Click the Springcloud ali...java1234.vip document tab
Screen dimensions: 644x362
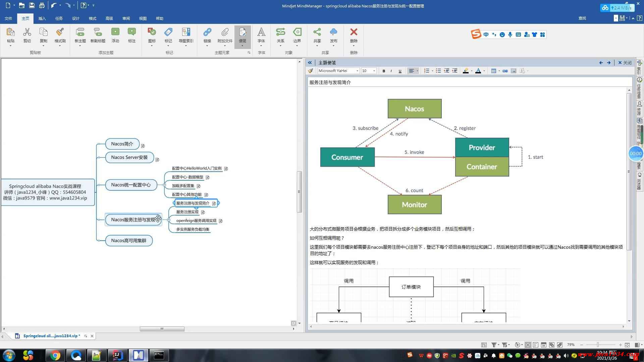click(x=51, y=336)
